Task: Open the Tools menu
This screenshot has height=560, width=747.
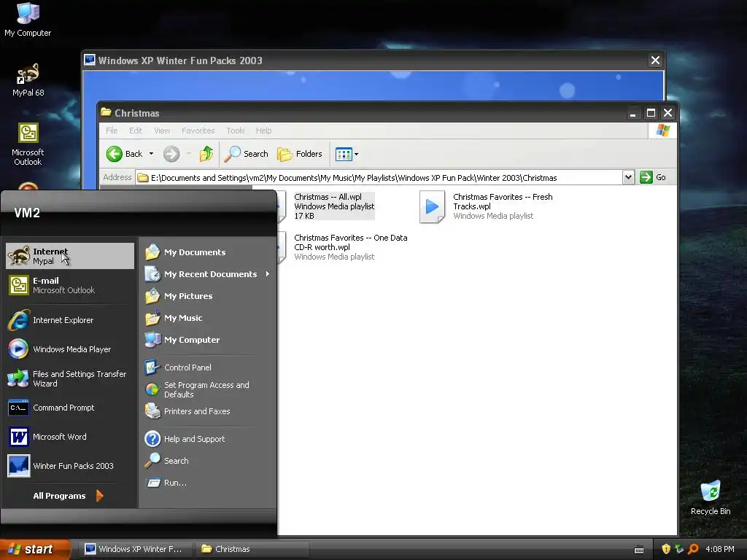Action: point(236,131)
